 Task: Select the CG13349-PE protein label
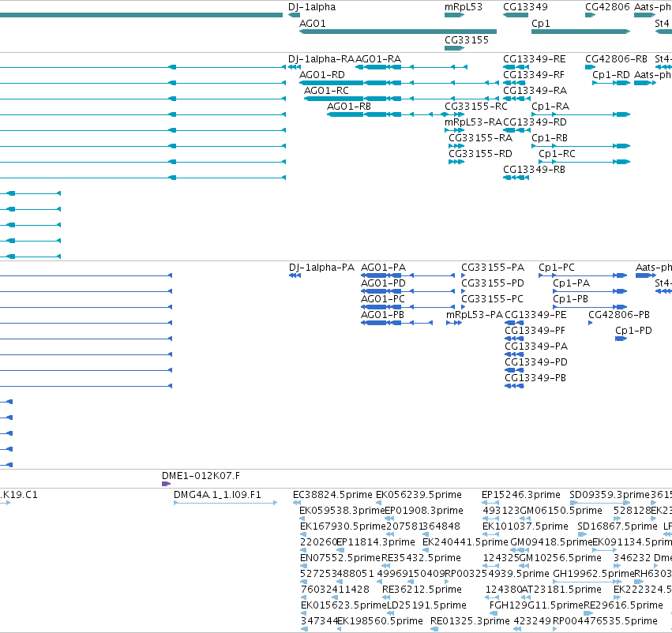[535, 315]
